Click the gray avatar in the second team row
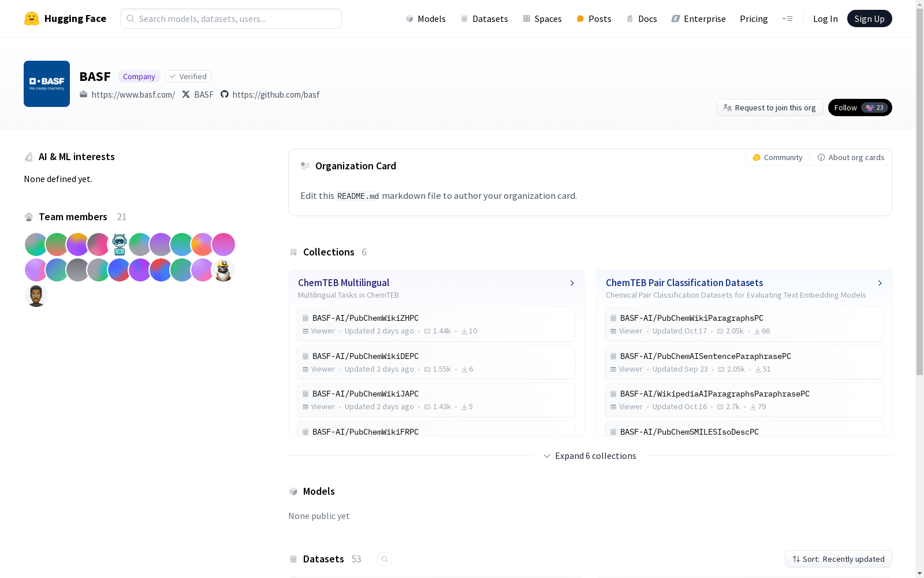Screen dimensions: 924x578 click(x=78, y=270)
